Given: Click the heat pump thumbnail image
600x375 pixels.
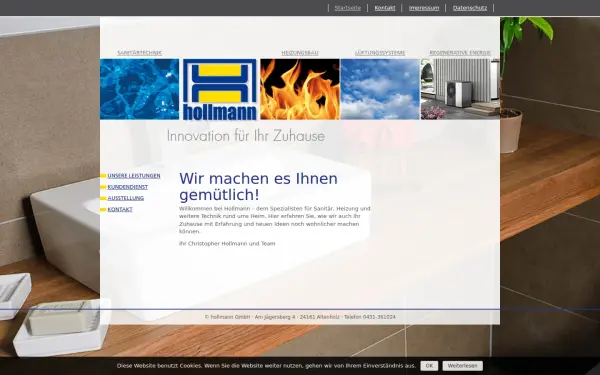Looking at the screenshot, I should click(460, 89).
